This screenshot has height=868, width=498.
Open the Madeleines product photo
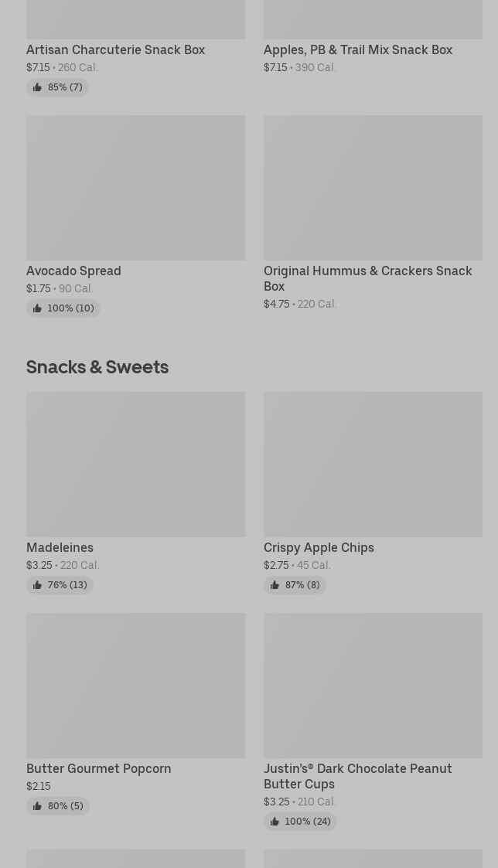pyautogui.click(x=135, y=464)
